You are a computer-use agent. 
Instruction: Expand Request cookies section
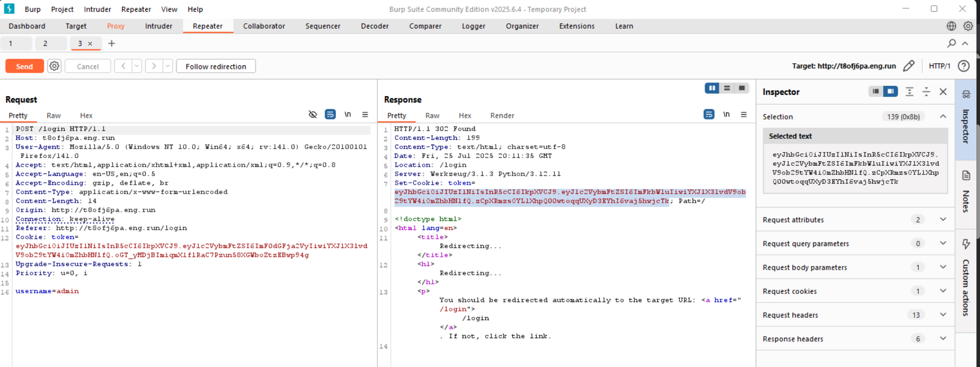[x=943, y=291]
